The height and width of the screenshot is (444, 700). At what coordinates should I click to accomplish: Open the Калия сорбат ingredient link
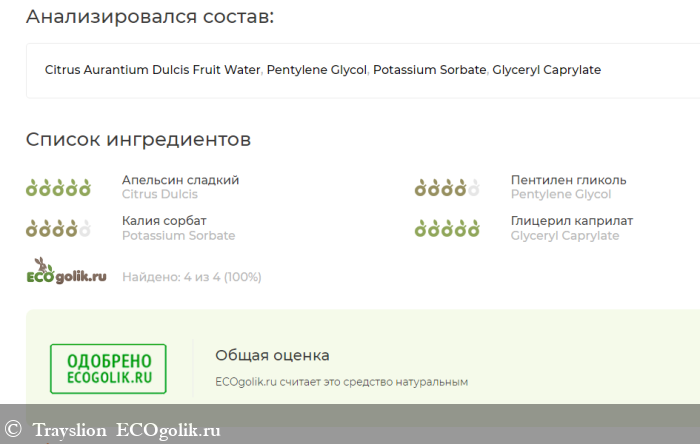pos(164,221)
